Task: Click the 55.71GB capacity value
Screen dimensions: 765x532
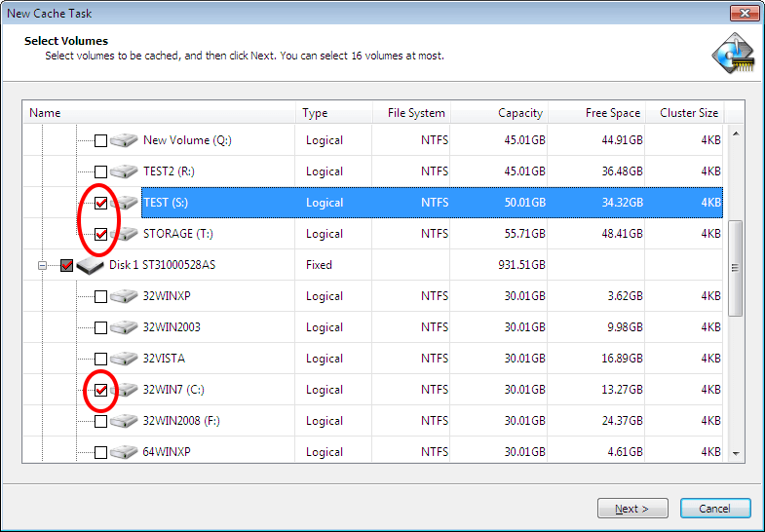Action: click(x=524, y=234)
